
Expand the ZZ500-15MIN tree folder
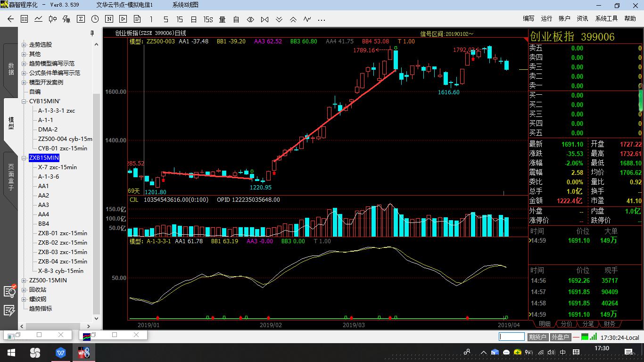pyautogui.click(x=24, y=280)
